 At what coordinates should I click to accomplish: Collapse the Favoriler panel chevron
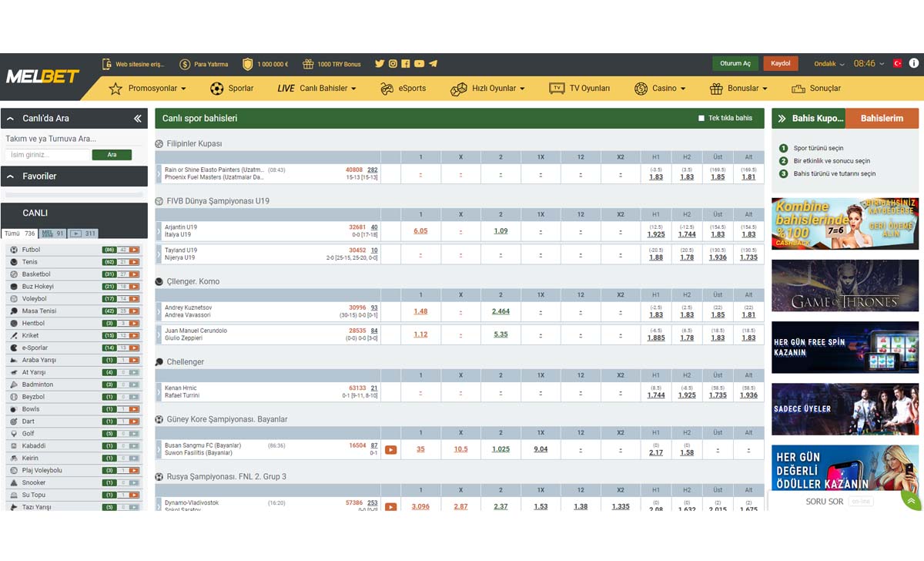11,176
